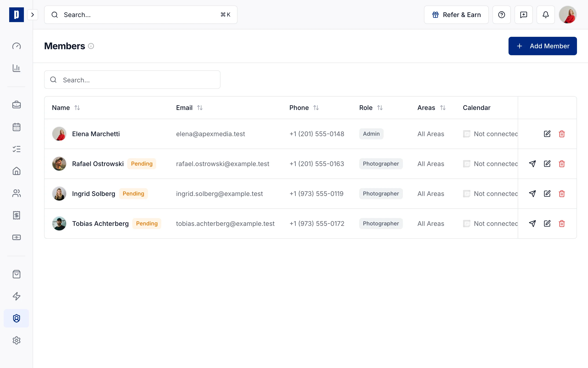
Task: Delete Elena Marchetti from members
Action: [x=562, y=134]
